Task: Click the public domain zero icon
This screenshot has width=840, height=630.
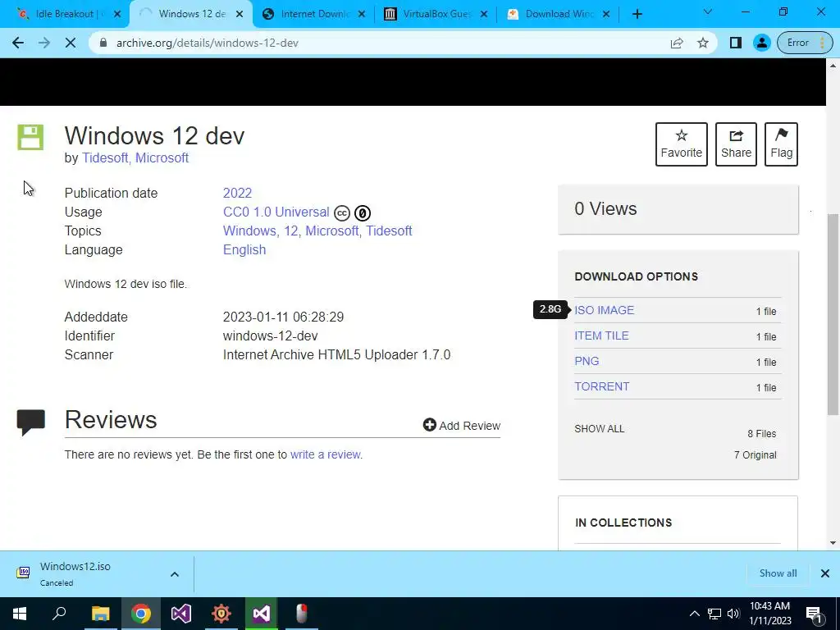Action: 362,213
